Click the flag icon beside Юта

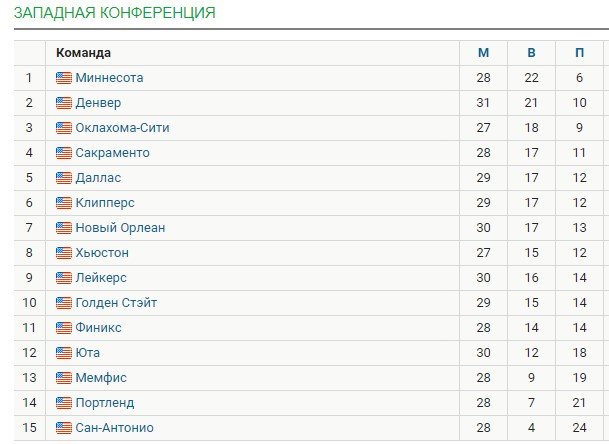(x=64, y=353)
